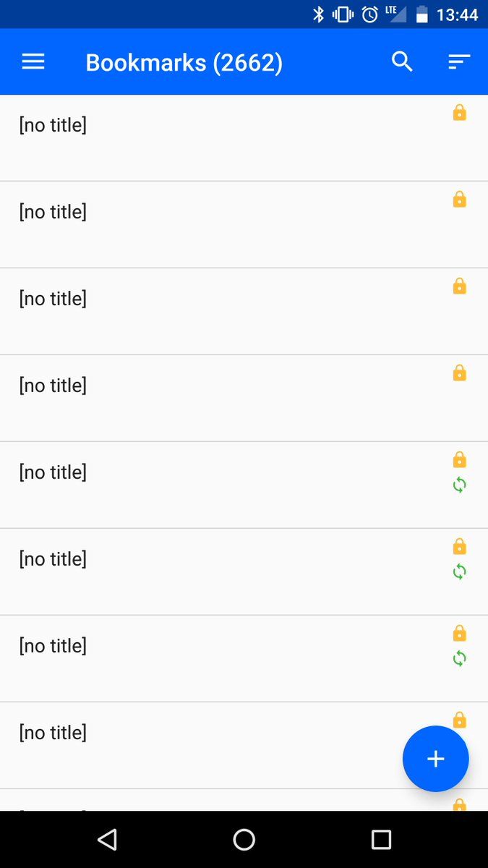Viewport: 488px width, 868px height.
Task: Tap the lock icon on fourth bookmark
Action: click(x=459, y=373)
